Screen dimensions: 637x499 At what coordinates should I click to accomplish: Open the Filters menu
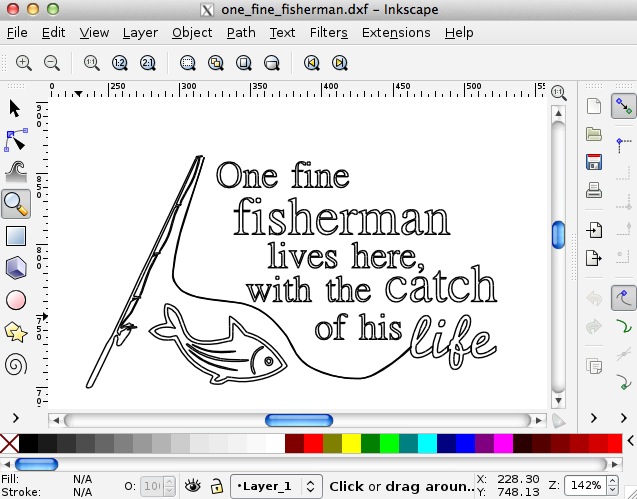coord(328,32)
